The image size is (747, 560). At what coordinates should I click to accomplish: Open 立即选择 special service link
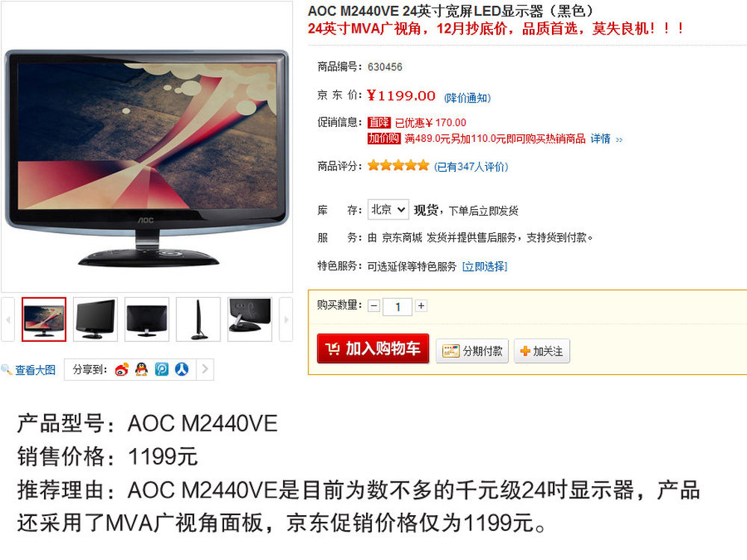click(485, 267)
